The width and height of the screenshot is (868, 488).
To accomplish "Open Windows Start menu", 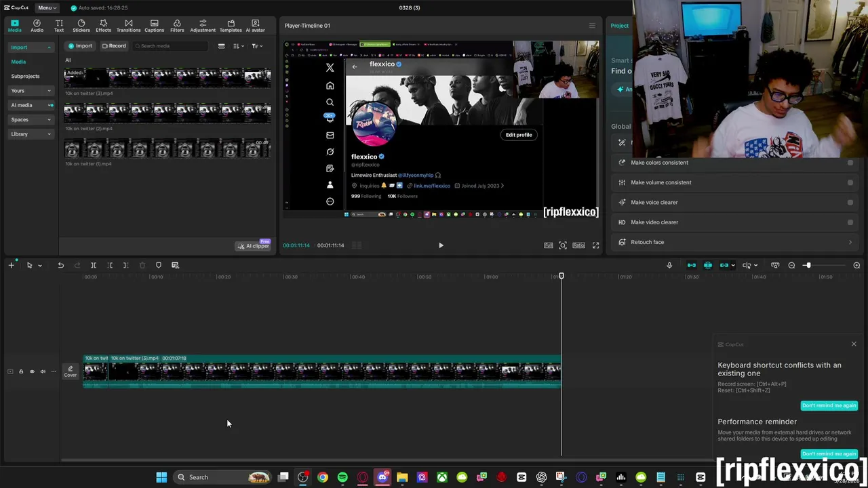I will pos(161,477).
